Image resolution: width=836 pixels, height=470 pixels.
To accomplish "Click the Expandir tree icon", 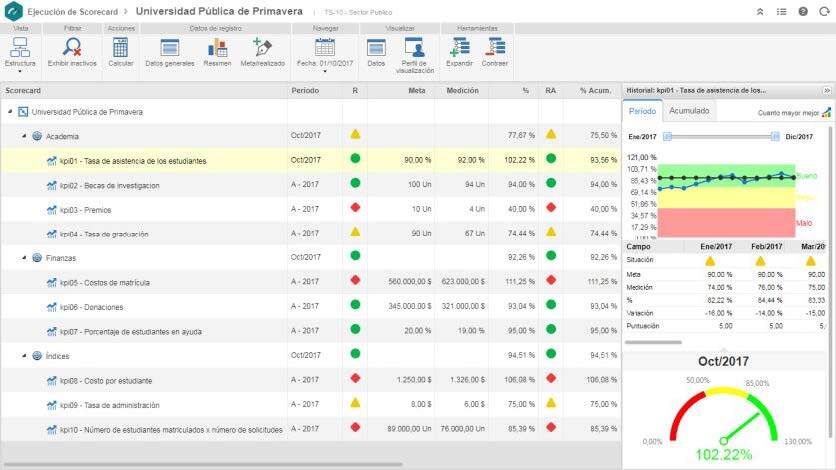I will pyautogui.click(x=460, y=47).
